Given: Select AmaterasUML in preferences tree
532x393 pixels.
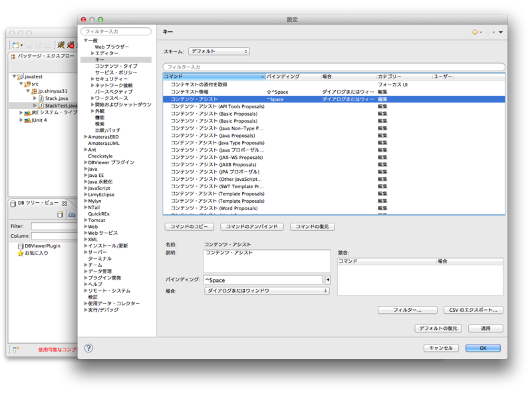Looking at the screenshot, I should [x=104, y=143].
